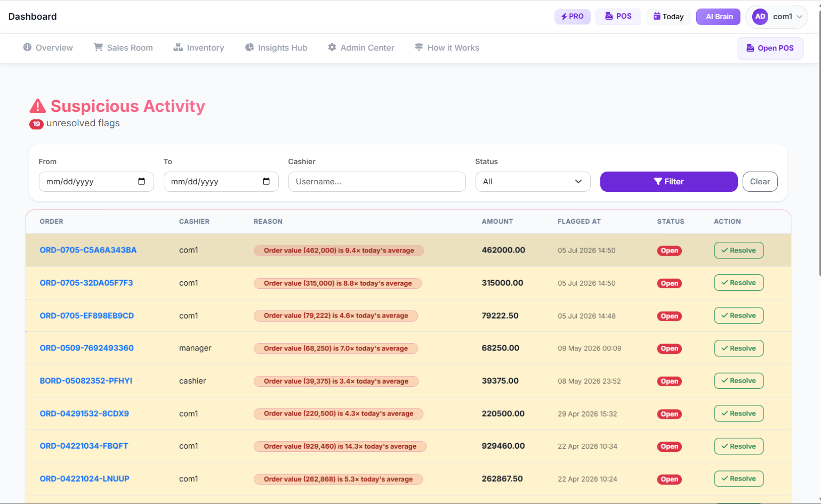821x504 pixels.
Task: Click the lightning PRO badge
Action: click(573, 17)
